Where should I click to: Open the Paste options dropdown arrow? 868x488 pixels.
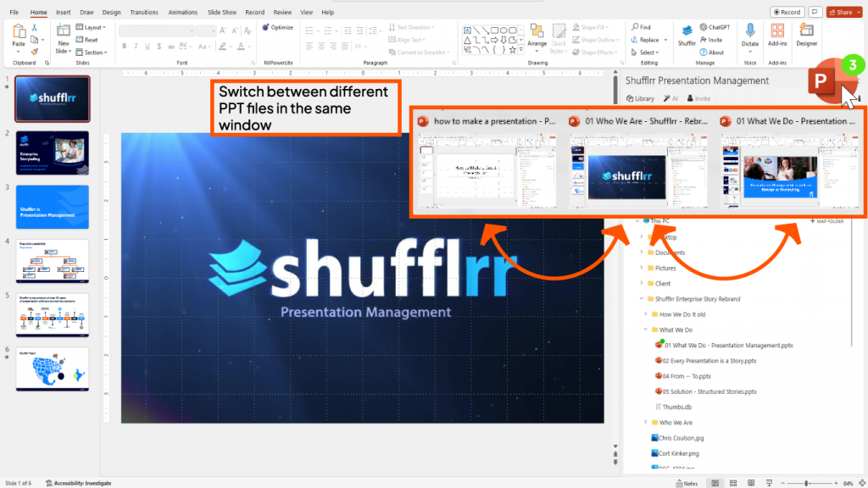click(x=19, y=52)
